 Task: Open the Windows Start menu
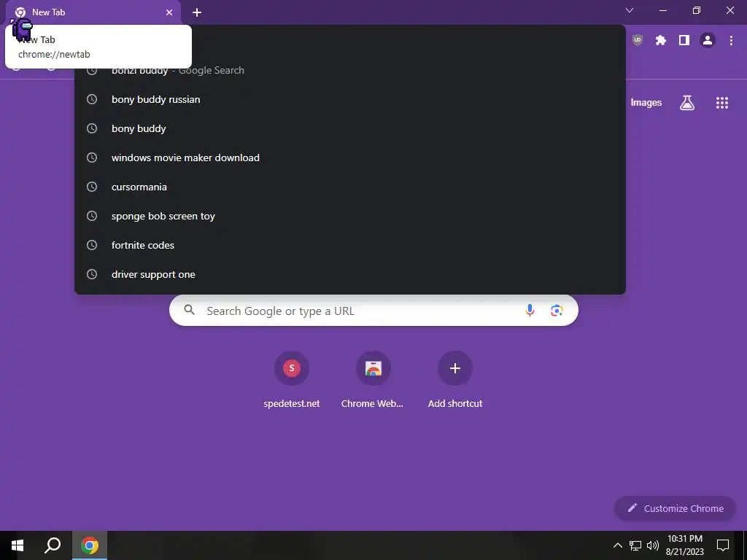point(18,545)
